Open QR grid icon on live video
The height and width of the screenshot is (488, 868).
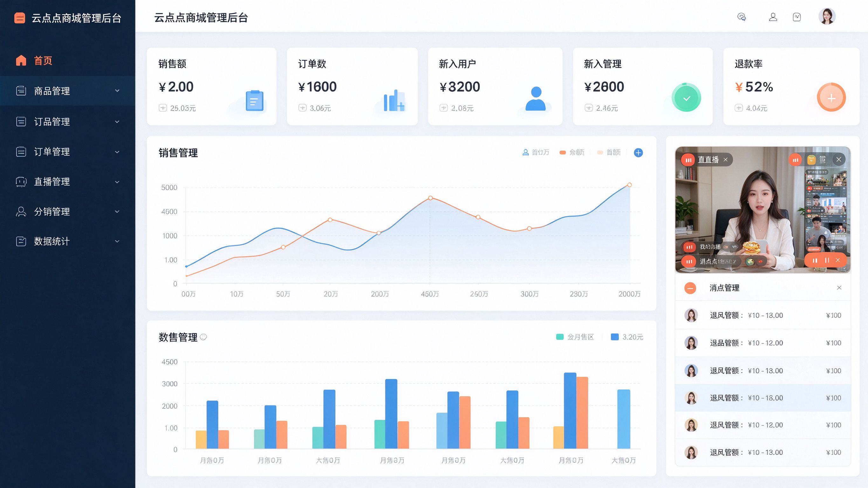[823, 159]
